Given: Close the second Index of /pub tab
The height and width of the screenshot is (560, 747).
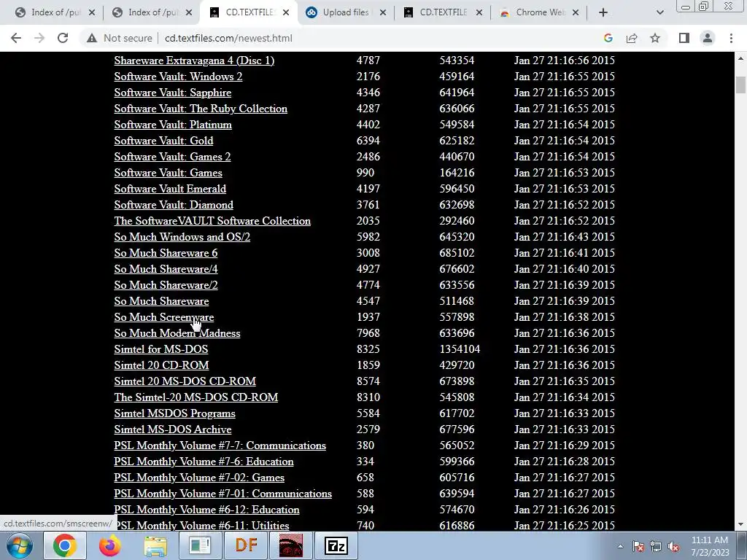Looking at the screenshot, I should point(189,13).
